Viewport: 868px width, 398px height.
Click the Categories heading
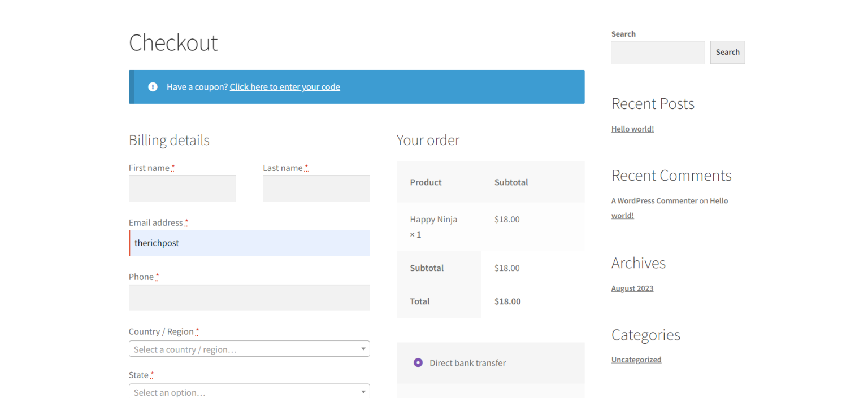point(646,335)
